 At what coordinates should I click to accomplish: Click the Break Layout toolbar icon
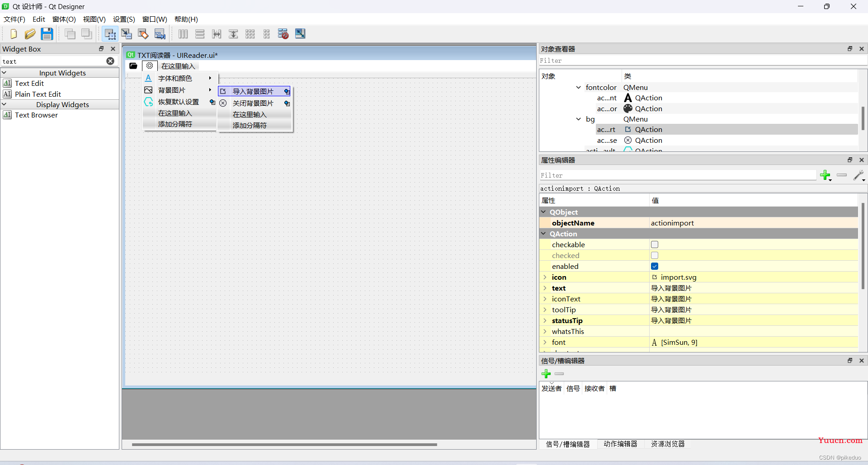(x=283, y=34)
